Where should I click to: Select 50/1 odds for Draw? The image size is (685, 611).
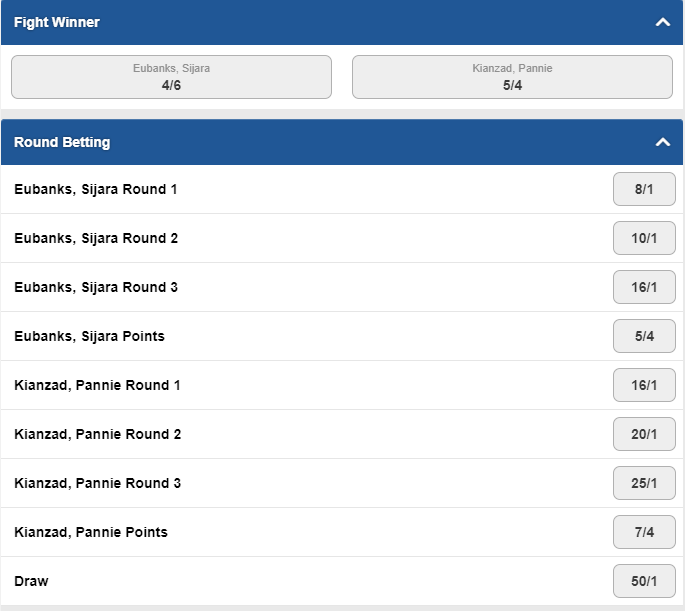click(x=644, y=581)
